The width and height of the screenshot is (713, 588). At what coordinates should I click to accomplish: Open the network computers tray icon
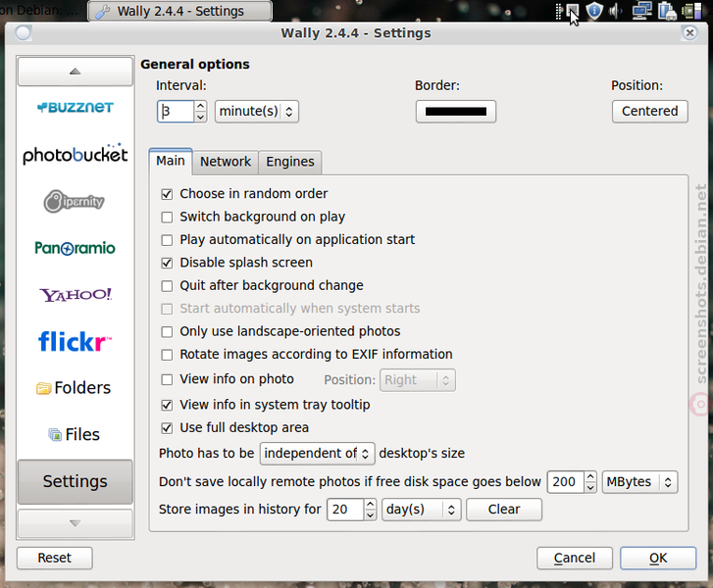[x=641, y=11]
